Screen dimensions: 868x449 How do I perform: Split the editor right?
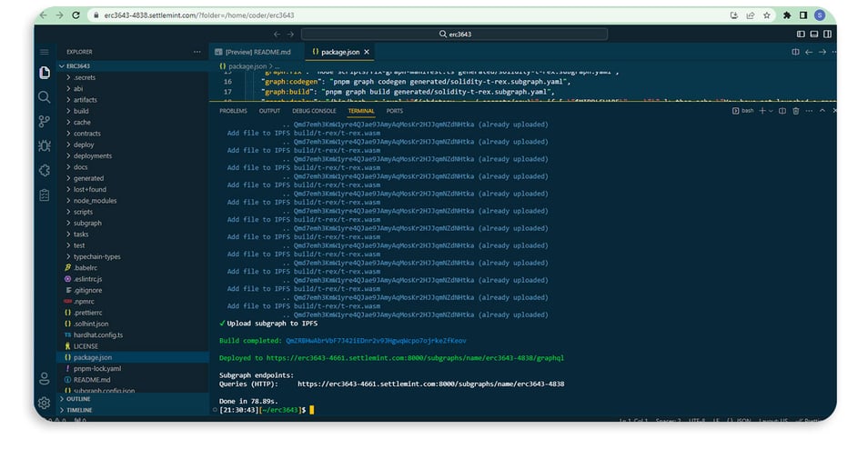[x=795, y=52]
